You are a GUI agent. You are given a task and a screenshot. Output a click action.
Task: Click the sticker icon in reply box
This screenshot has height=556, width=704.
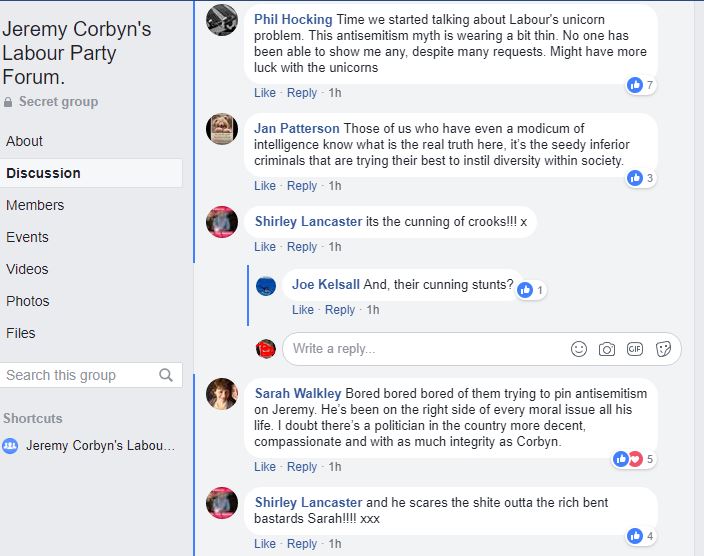coord(663,349)
